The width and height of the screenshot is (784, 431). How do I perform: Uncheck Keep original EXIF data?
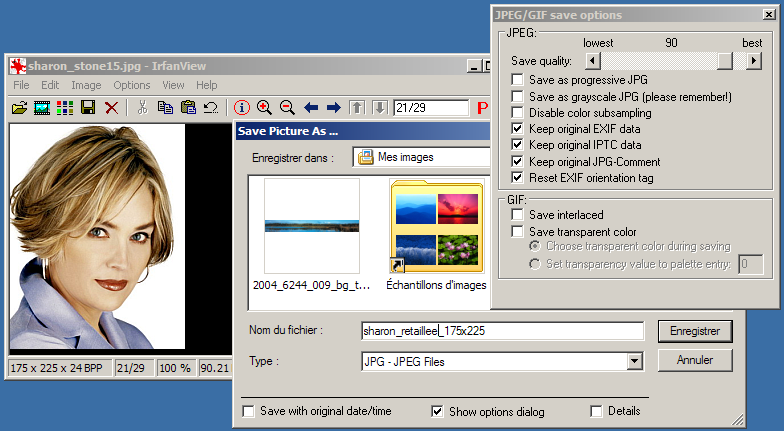tap(518, 128)
